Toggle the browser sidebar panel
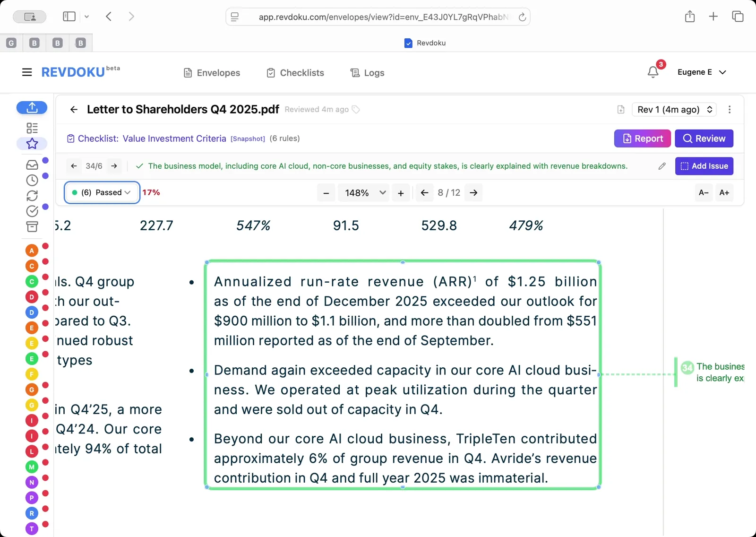Image resolution: width=756 pixels, height=537 pixels. pyautogui.click(x=69, y=16)
